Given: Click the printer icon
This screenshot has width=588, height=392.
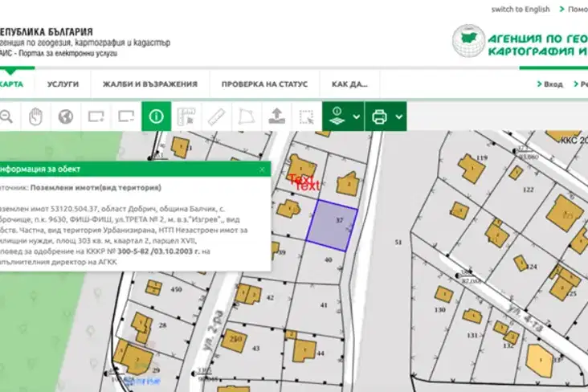Looking at the screenshot, I should click(379, 116).
